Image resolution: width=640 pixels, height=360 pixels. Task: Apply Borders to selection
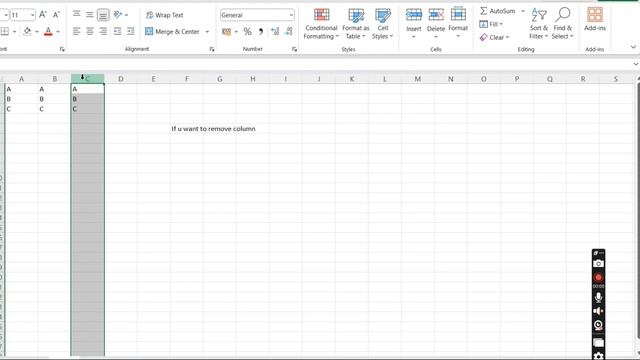4,31
